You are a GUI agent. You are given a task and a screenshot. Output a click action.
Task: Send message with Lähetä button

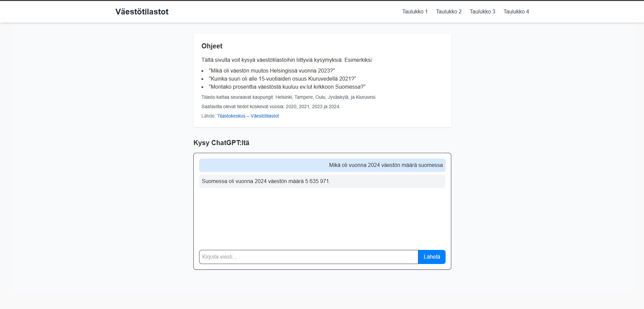tap(432, 257)
